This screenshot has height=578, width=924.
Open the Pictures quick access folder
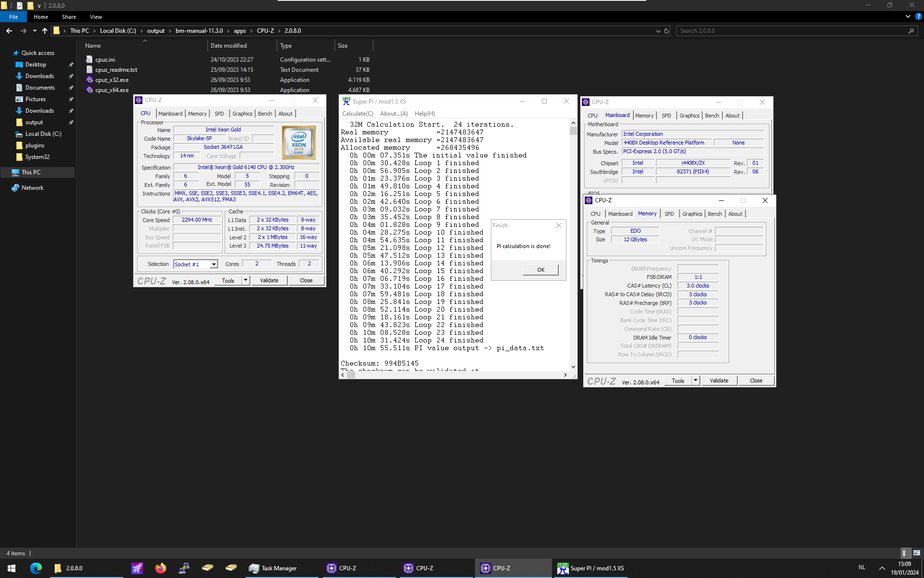[36, 99]
